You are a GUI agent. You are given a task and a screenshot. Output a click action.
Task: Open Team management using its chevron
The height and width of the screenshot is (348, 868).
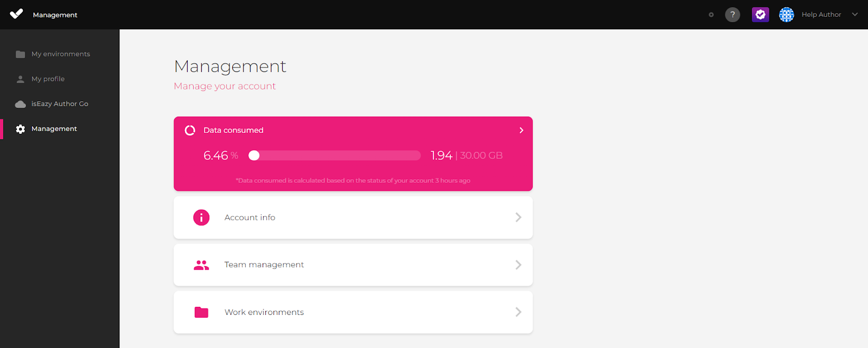click(518, 265)
